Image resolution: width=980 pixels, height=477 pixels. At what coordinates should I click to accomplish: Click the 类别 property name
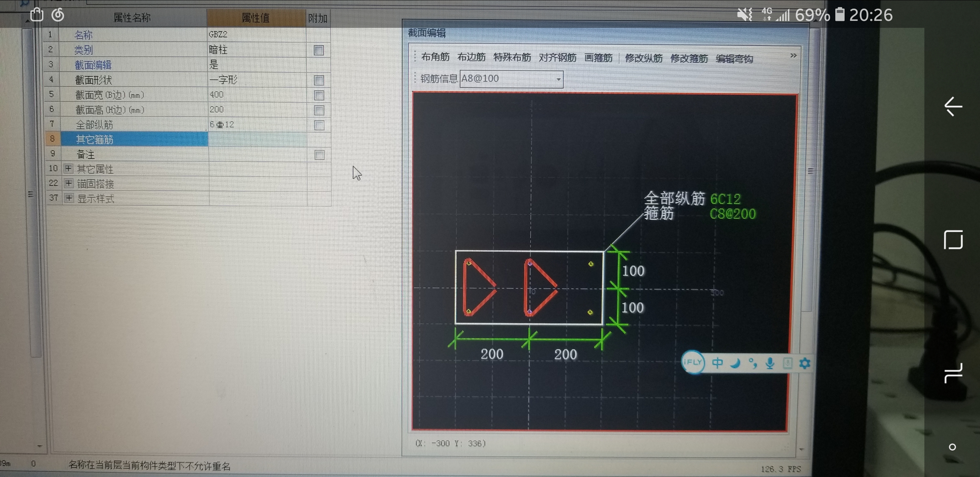pyautogui.click(x=83, y=50)
